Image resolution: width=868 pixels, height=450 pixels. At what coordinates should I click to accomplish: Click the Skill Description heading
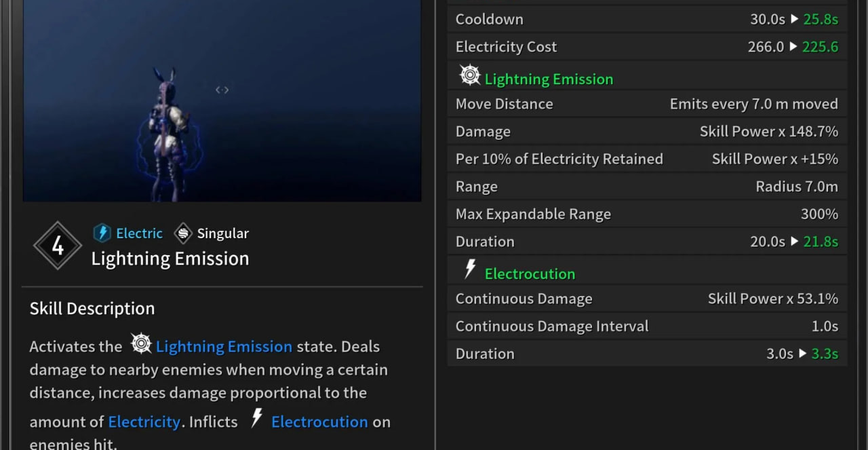(92, 309)
